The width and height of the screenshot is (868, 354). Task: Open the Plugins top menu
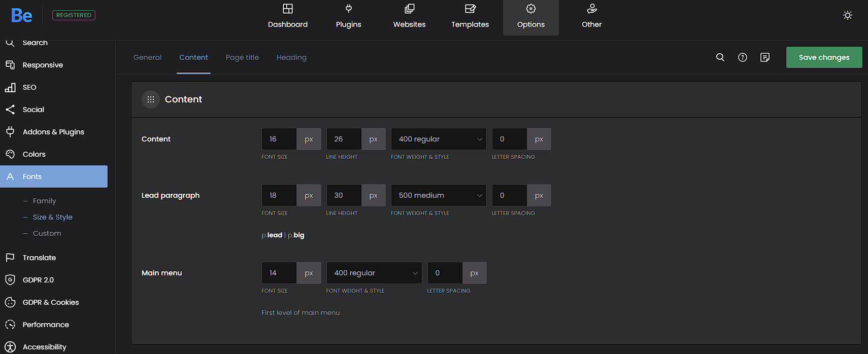pos(348,17)
